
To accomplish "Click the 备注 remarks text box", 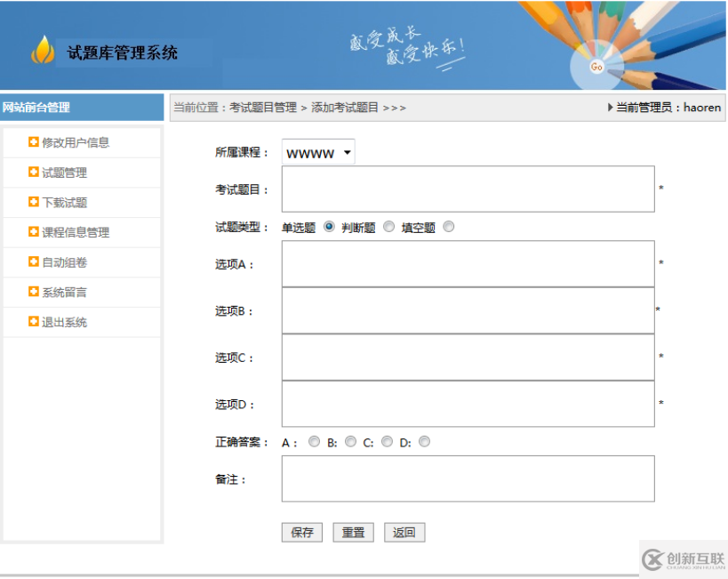I will (x=468, y=478).
